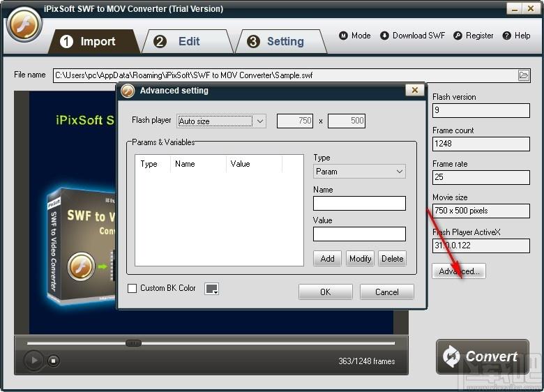Click the stop button in player
Image resolution: width=544 pixels, height=392 pixels.
[x=53, y=361]
